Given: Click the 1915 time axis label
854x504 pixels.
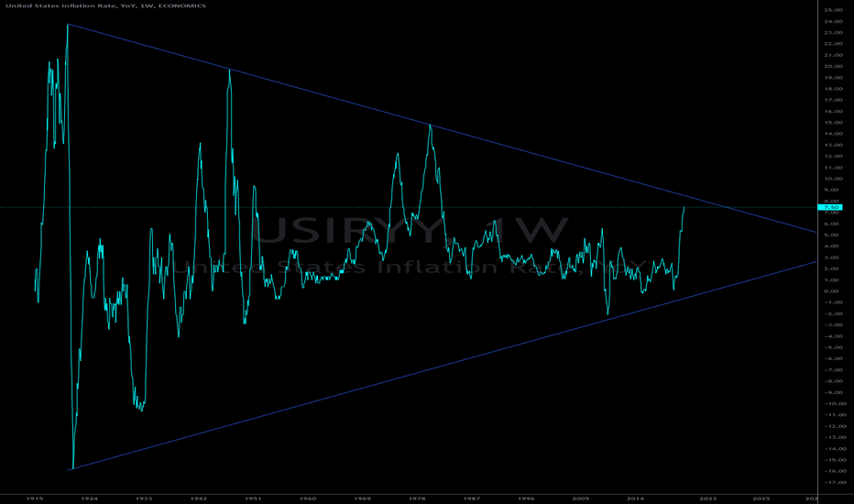Looking at the screenshot, I should pyautogui.click(x=35, y=499).
